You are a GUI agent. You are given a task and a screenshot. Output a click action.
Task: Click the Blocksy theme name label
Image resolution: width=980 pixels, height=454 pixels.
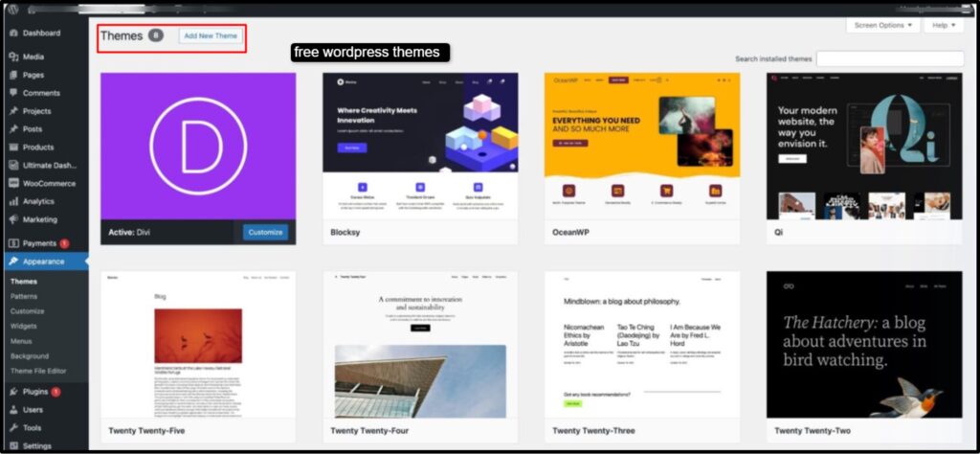[x=345, y=233]
